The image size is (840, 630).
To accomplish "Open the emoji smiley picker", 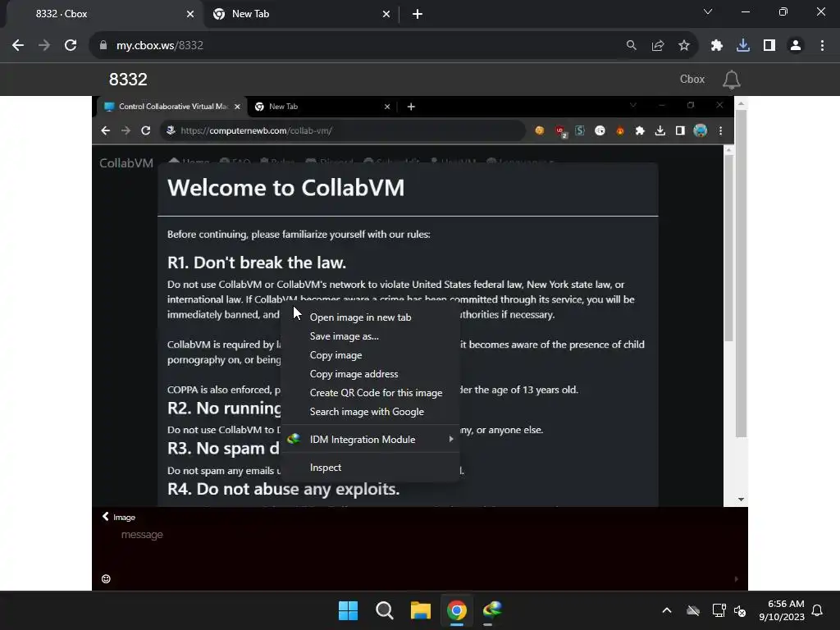I will [x=106, y=578].
